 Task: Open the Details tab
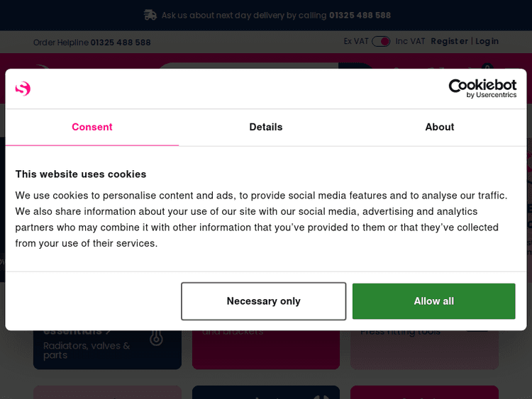coord(266,127)
